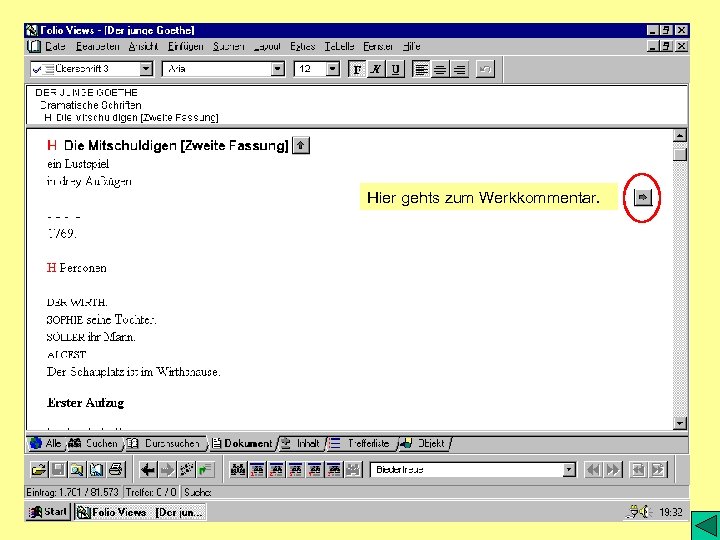Screen dimensions: 720x540
Task: Click the document icon left of Datei
Action: click(x=34, y=46)
